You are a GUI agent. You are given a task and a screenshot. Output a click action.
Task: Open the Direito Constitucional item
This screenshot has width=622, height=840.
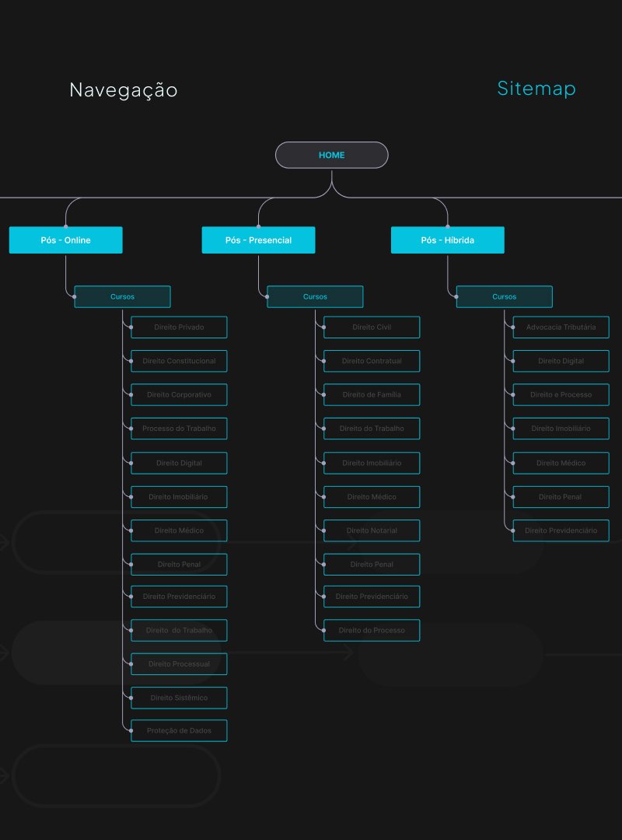pos(179,361)
